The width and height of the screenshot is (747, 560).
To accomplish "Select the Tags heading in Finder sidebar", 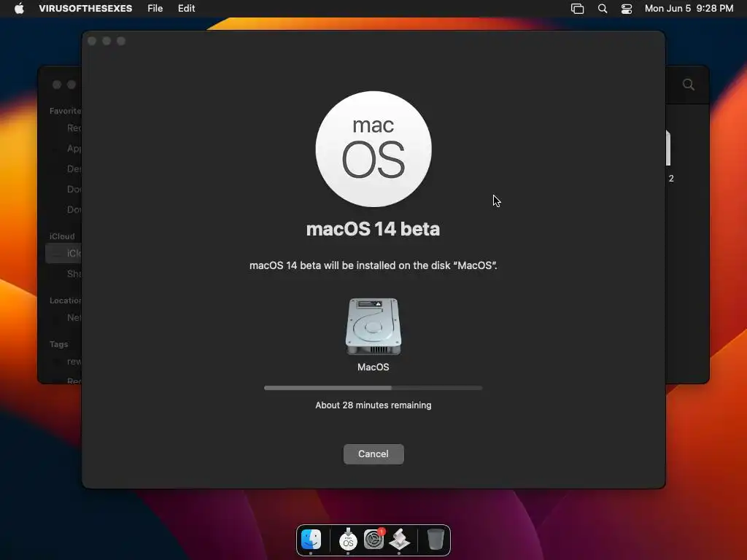I will click(x=58, y=344).
